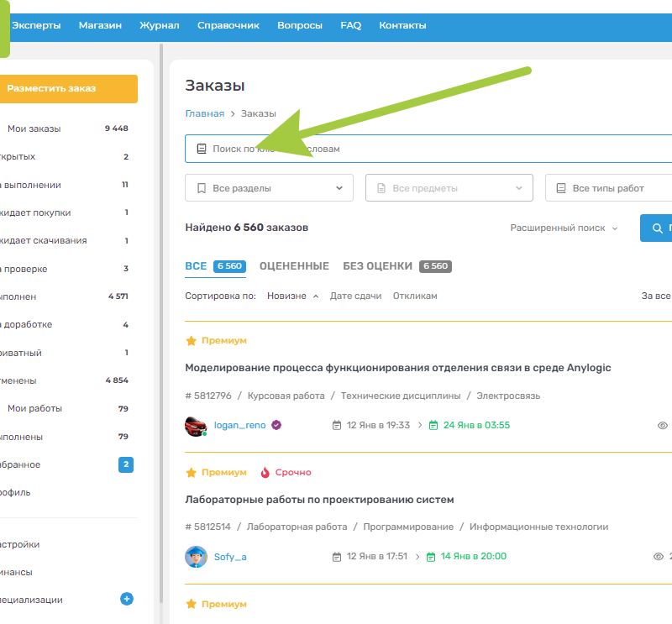Open the Все предметы dropdown

[x=449, y=188]
